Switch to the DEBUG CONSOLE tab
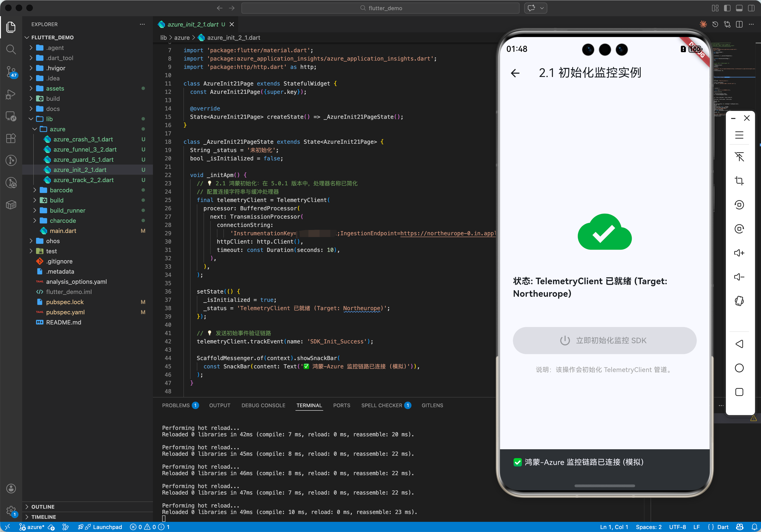761x532 pixels. pos(263,405)
